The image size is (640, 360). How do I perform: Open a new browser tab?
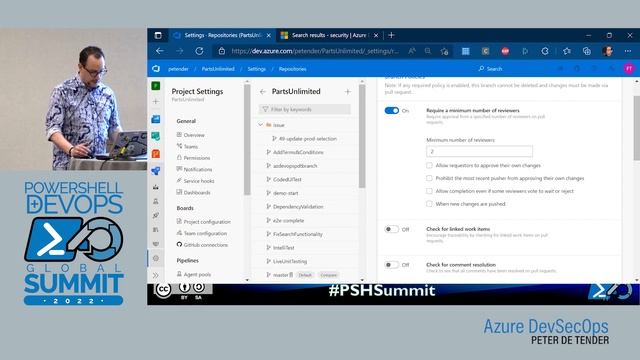(x=391, y=36)
